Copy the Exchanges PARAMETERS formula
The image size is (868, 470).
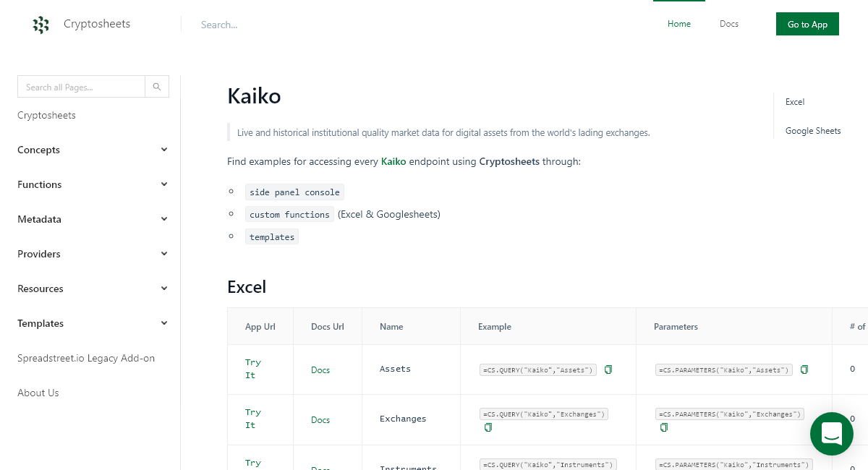pyautogui.click(x=664, y=427)
